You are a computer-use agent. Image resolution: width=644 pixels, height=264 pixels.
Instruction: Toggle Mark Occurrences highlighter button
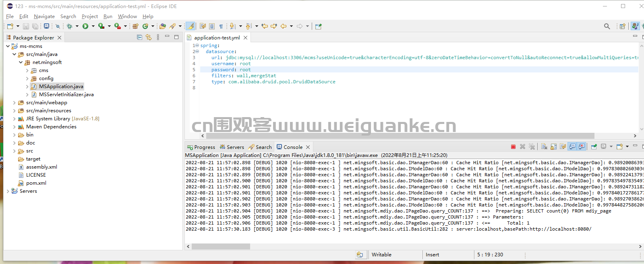pos(191,26)
